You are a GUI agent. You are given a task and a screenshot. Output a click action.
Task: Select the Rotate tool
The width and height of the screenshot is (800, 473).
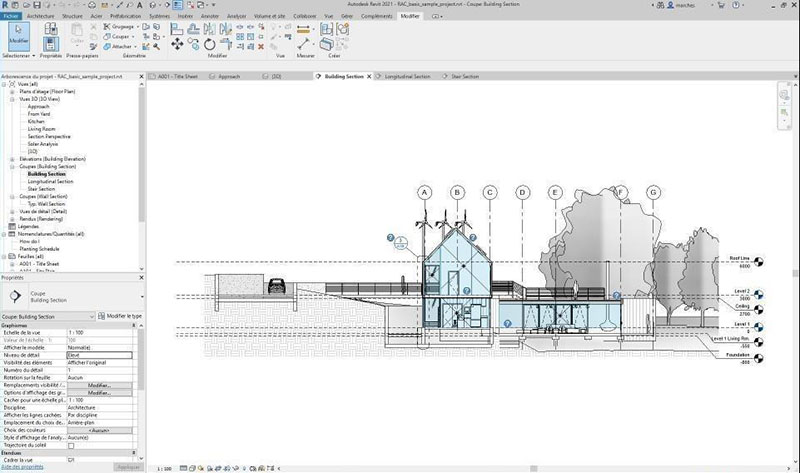pyautogui.click(x=209, y=44)
